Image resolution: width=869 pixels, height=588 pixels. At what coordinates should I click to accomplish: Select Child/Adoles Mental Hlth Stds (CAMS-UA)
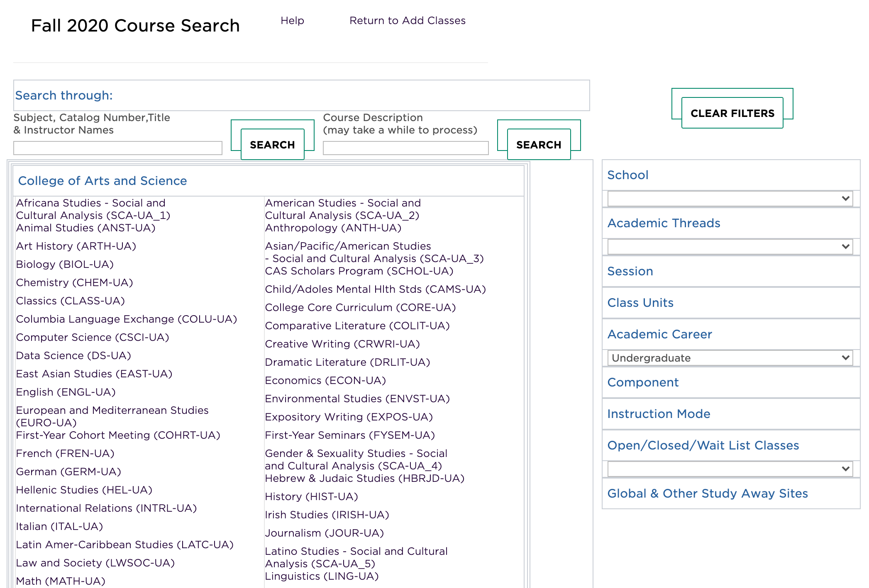pos(376,289)
